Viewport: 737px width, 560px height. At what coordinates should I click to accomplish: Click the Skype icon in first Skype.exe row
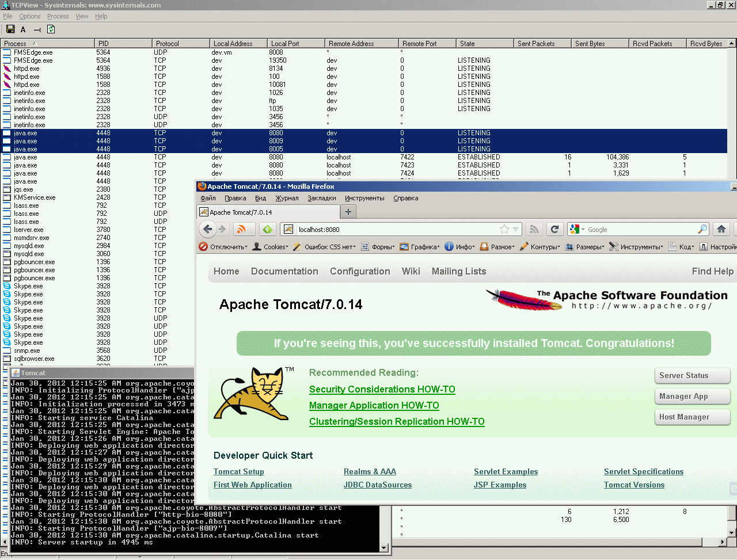7,286
